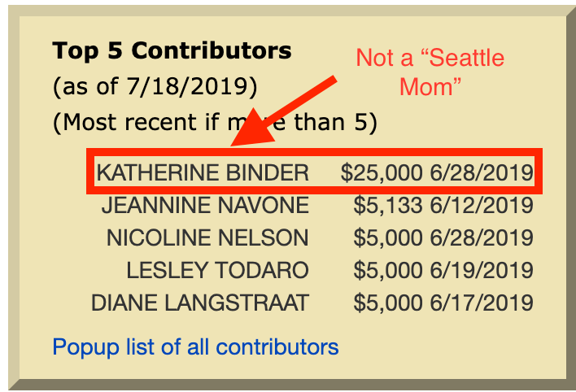Open the Popup list of all contributors link
The height and width of the screenshot is (392, 576).
pos(195,347)
